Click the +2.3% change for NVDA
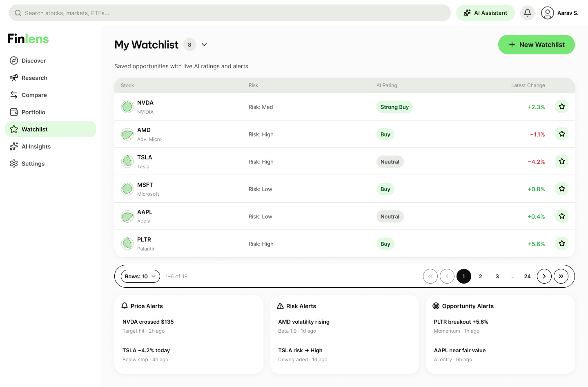Viewport: 588px width, 387px height. click(x=537, y=107)
